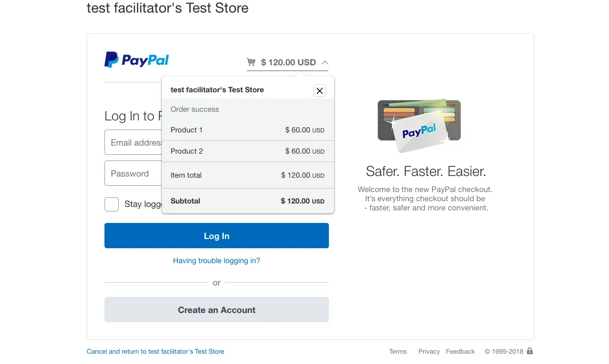
Task: Focus the Password field
Action: point(133,174)
